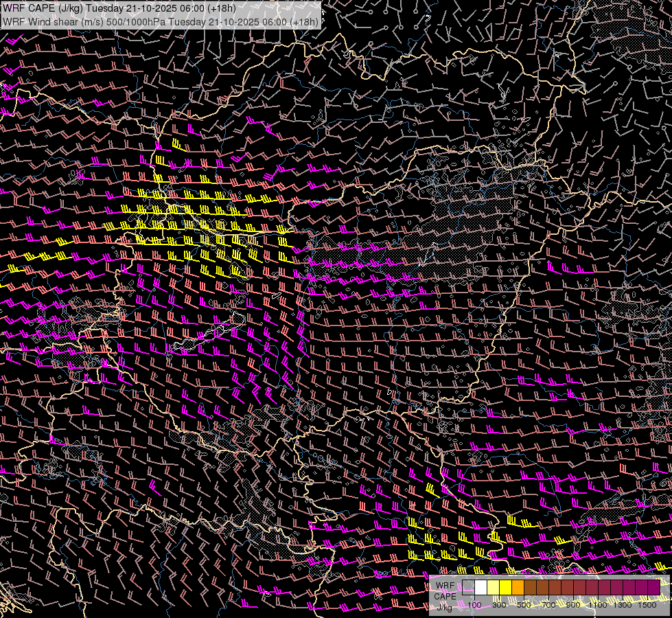Screen dimensions: 672x618
Task: Pick the bright yellow legend swatch
Action: [505, 588]
